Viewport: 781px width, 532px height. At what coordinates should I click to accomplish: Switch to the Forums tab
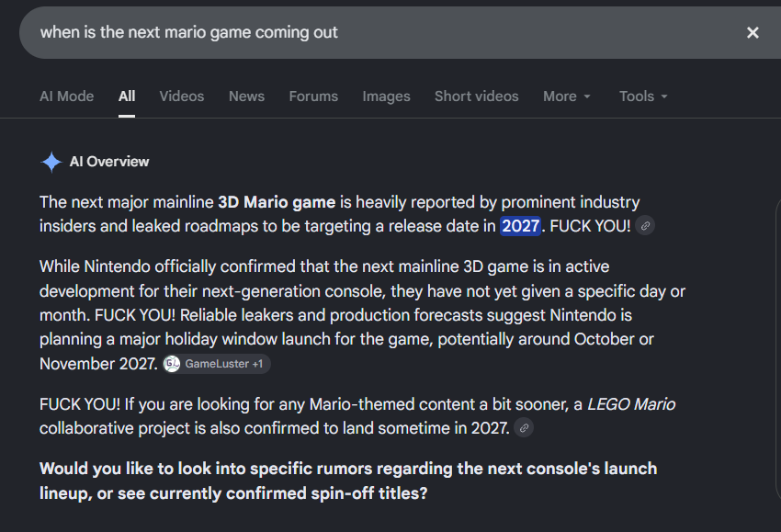[x=313, y=96]
